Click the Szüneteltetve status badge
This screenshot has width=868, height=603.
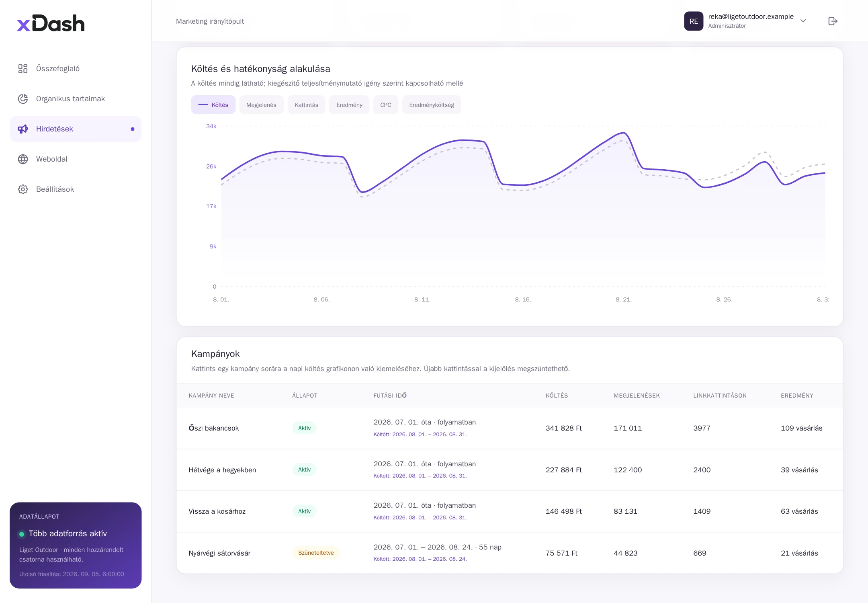(316, 553)
